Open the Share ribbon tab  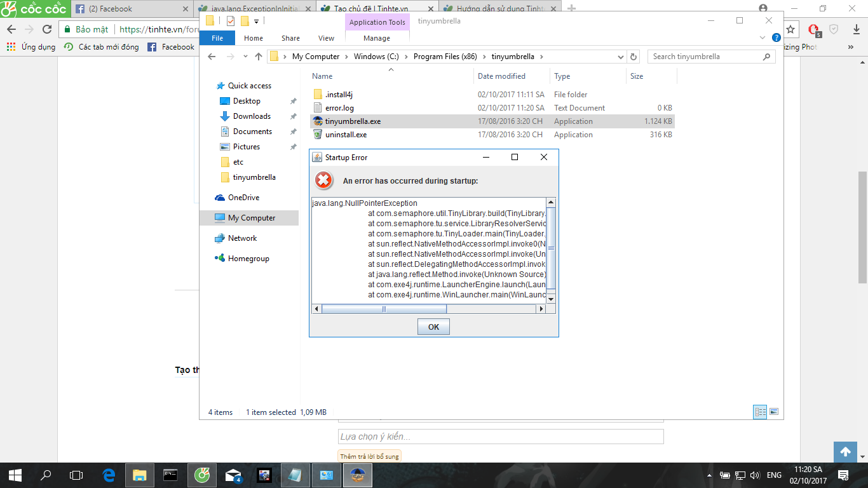click(x=290, y=38)
